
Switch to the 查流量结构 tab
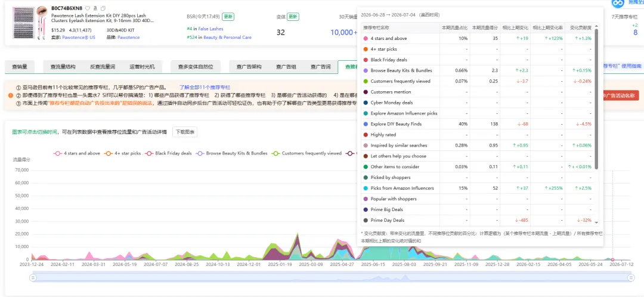[x=63, y=67]
